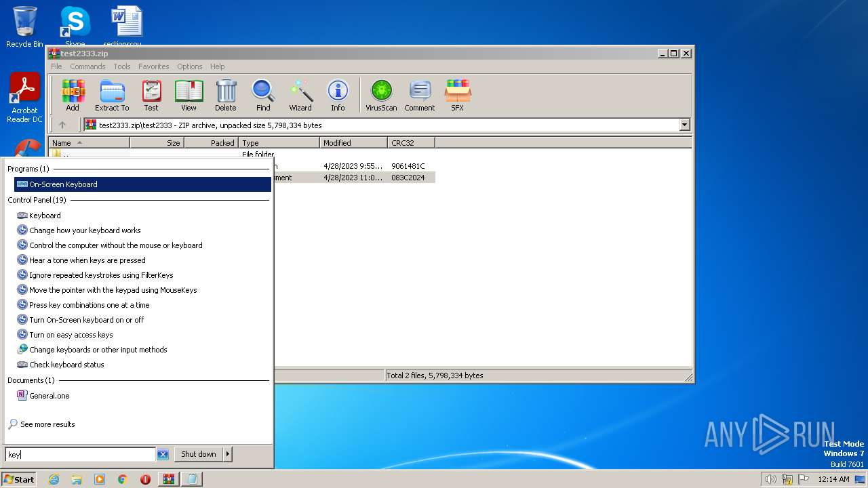
Task: Click the Extract To toolbar icon
Action: (x=112, y=96)
